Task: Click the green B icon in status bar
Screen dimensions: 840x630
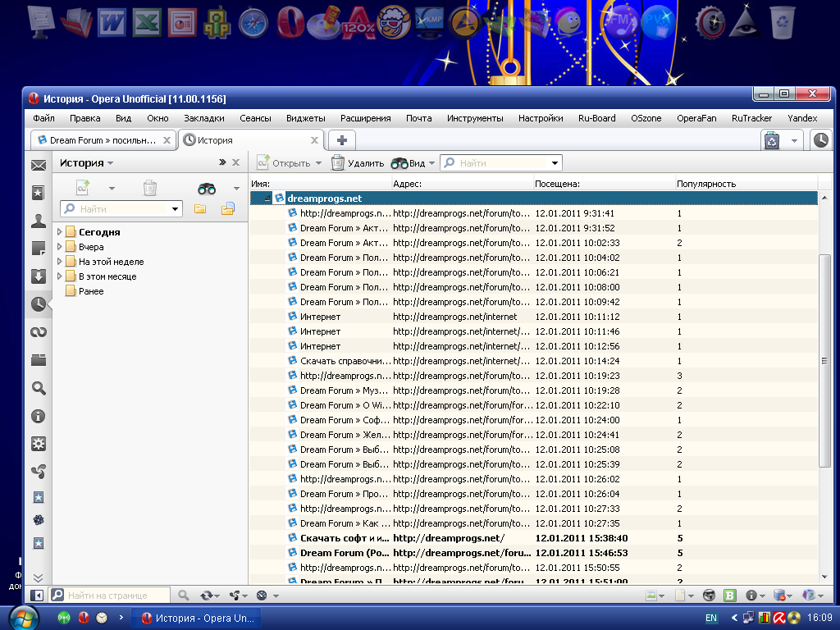Action: tap(729, 596)
